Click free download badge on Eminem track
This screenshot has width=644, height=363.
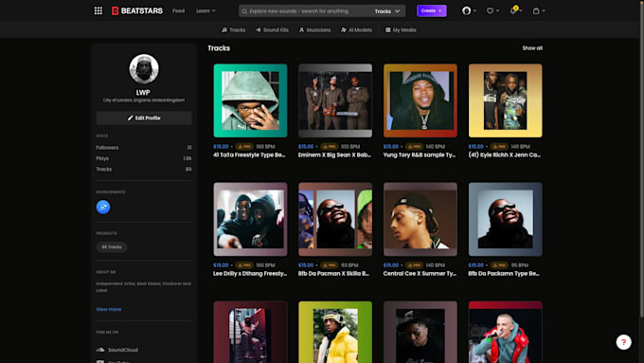pyautogui.click(x=330, y=146)
